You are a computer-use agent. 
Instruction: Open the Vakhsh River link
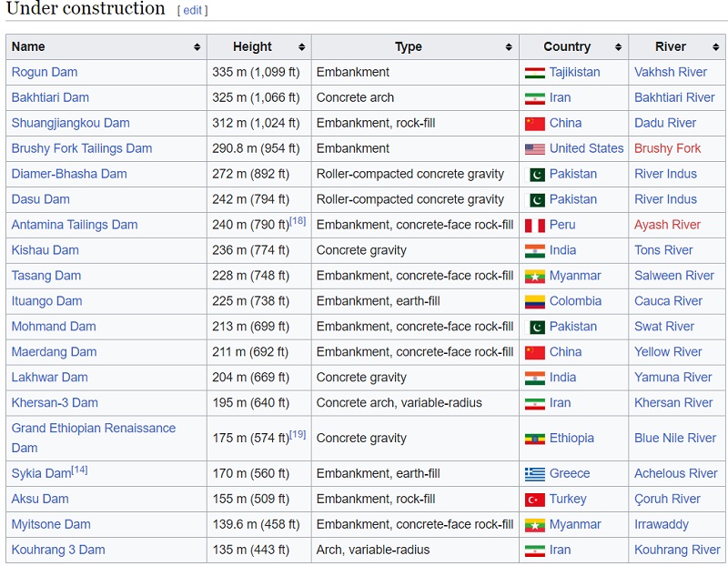[670, 72]
